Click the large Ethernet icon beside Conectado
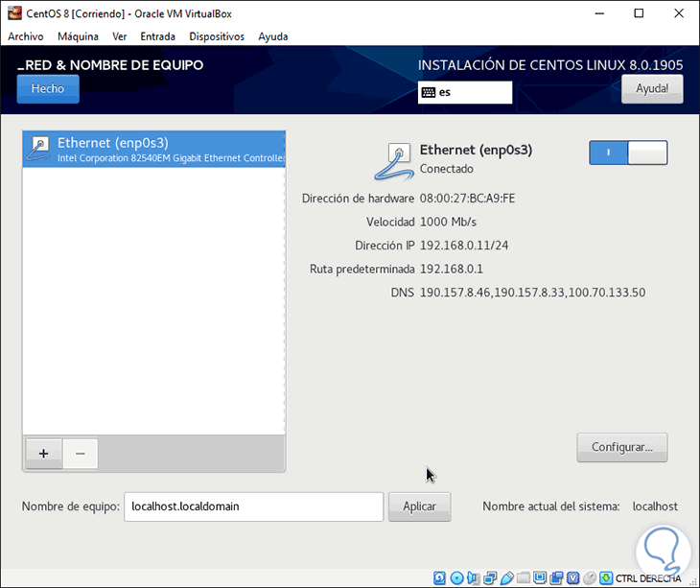Image resolution: width=700 pixels, height=588 pixels. [x=395, y=161]
